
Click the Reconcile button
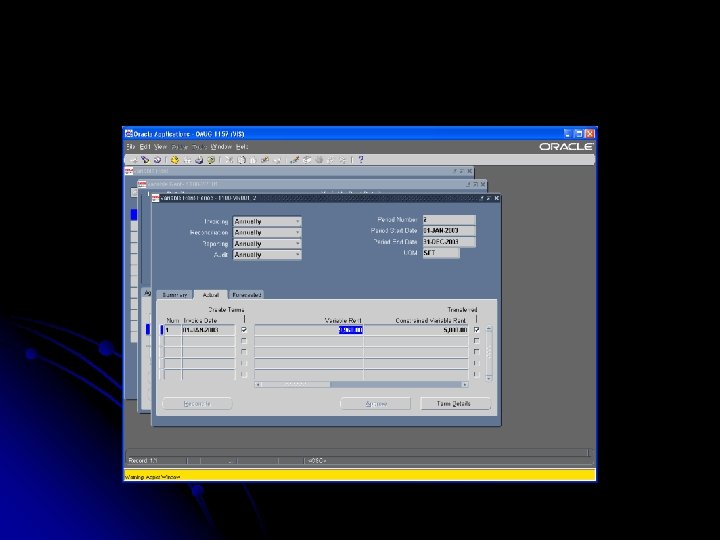coord(197,404)
